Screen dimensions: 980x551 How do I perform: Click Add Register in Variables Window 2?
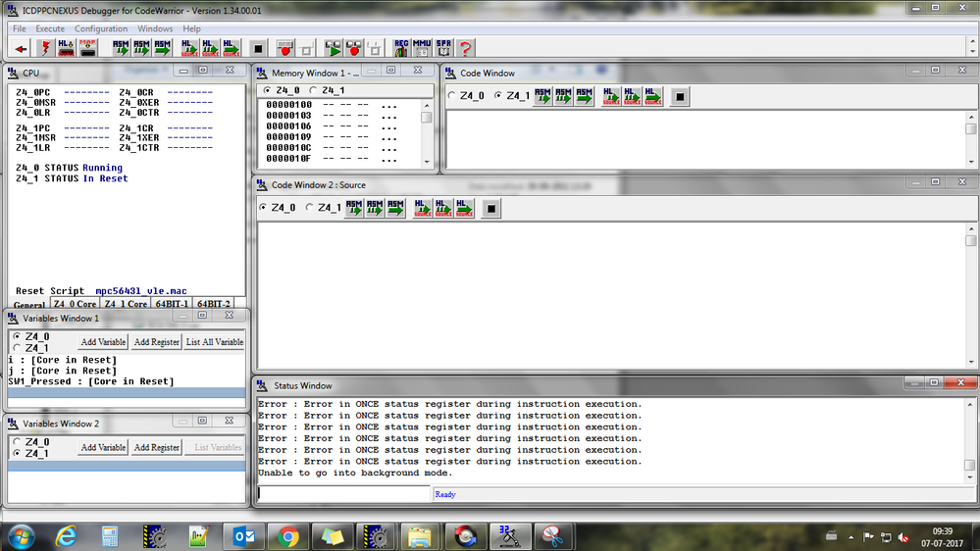coord(156,447)
